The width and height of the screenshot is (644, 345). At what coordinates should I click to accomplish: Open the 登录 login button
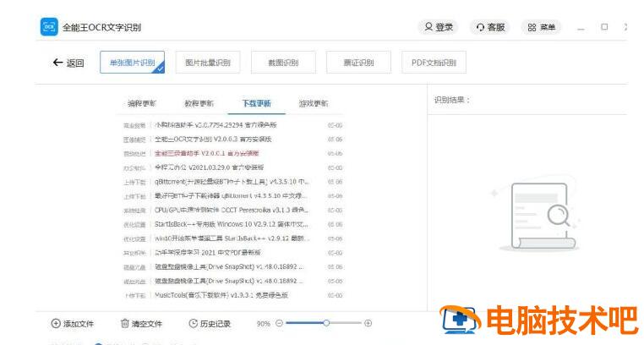(439, 27)
